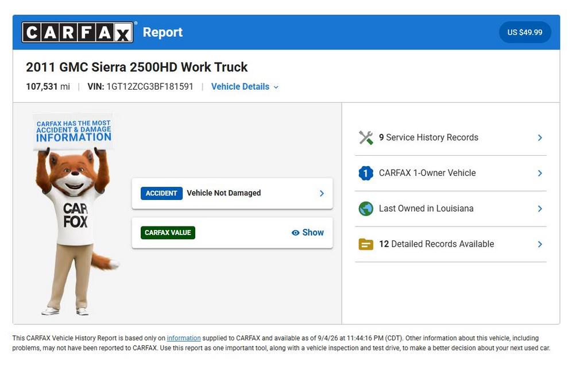
Task: Open the Vehicle Not Damaged chevron arrow
Action: 322,193
